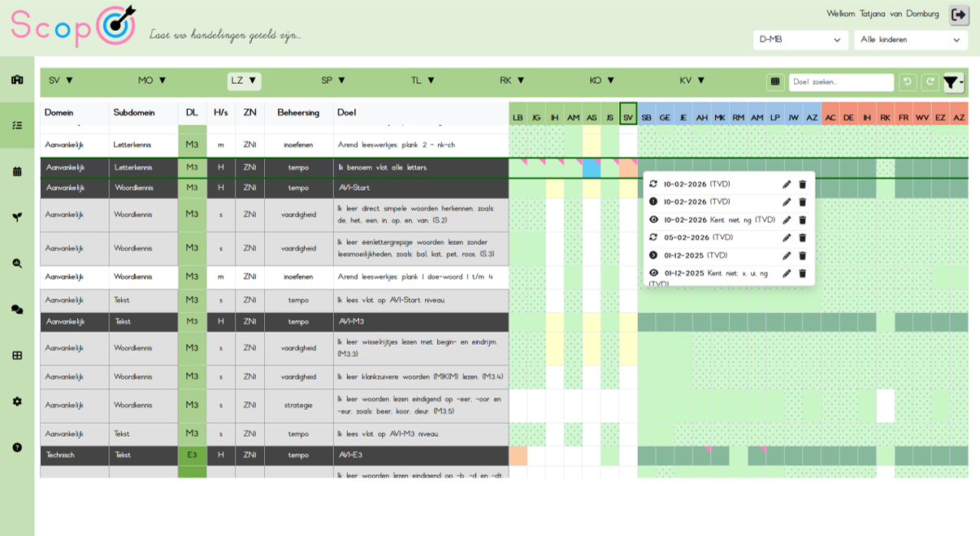The width and height of the screenshot is (980, 536).
Task: Open the chat messages sidebar icon
Action: coord(17,309)
